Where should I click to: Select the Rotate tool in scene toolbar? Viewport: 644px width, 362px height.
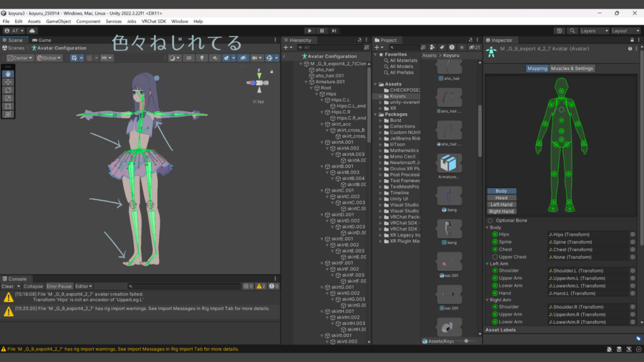point(8,90)
